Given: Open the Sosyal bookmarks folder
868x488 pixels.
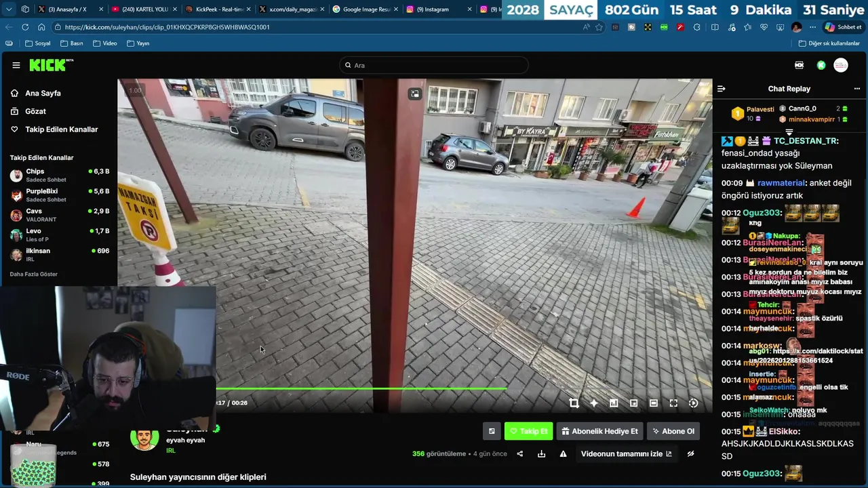Looking at the screenshot, I should [38, 43].
